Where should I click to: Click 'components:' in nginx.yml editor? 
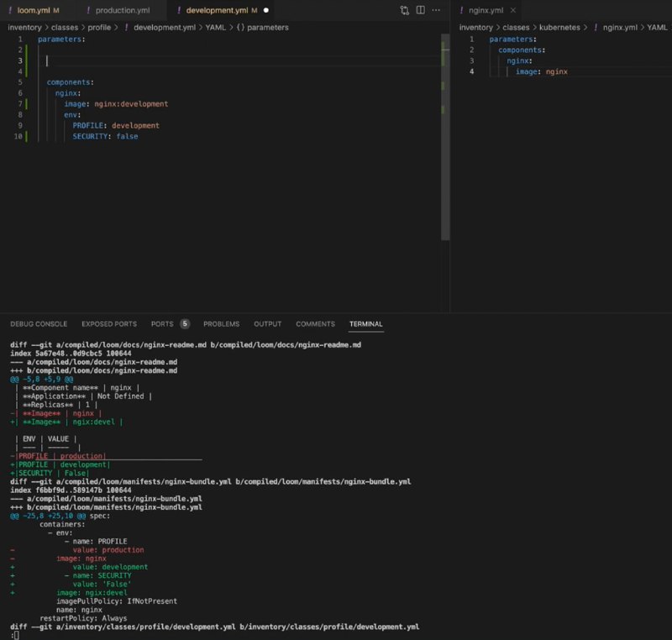point(522,50)
